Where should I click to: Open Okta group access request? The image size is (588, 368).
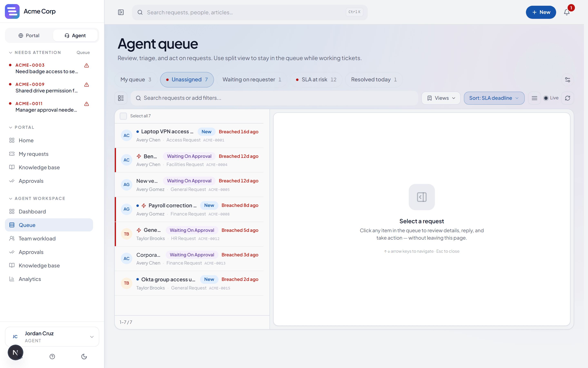coord(189,283)
